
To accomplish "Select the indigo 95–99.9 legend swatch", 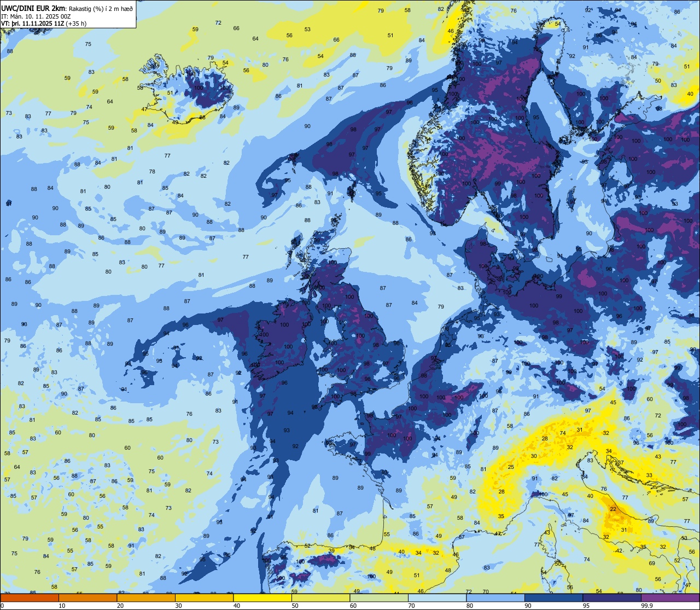I will [x=612, y=598].
